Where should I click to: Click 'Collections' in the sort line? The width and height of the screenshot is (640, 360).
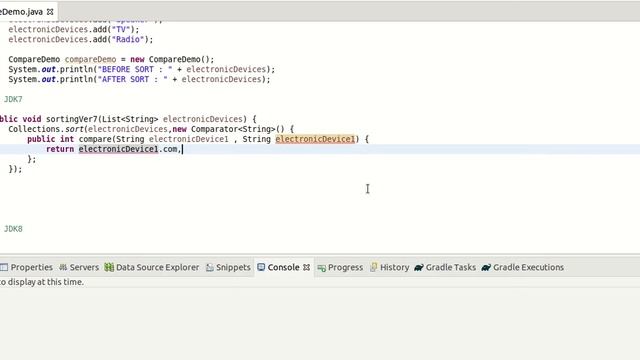coord(34,129)
